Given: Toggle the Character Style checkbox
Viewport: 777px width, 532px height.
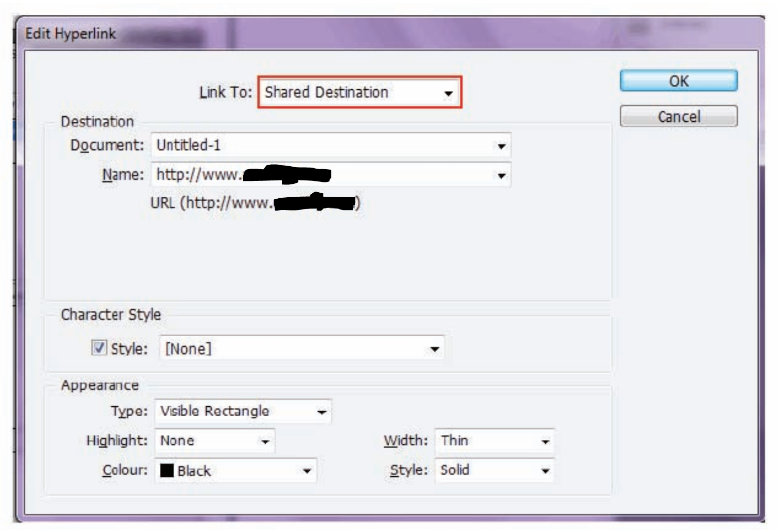Looking at the screenshot, I should [x=99, y=348].
